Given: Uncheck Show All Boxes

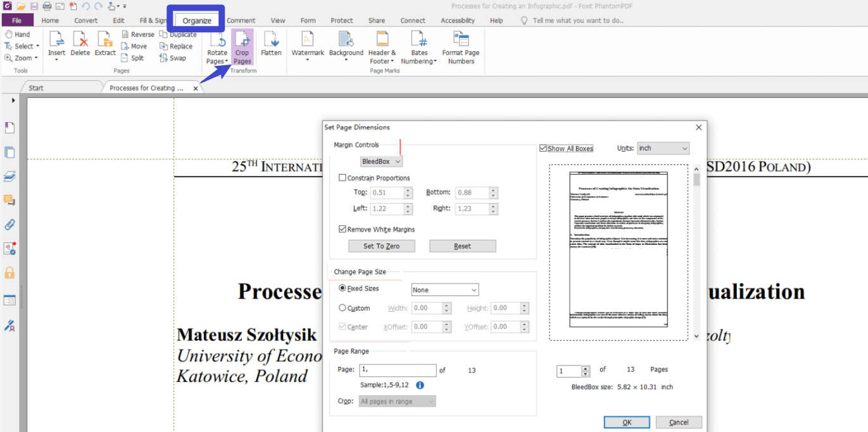Looking at the screenshot, I should coord(543,148).
